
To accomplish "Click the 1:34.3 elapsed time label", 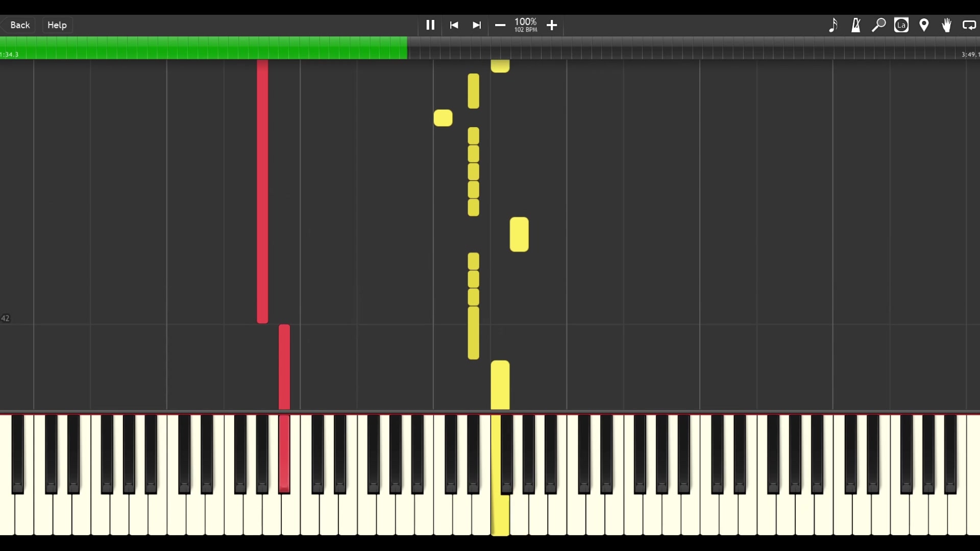I will (9, 55).
